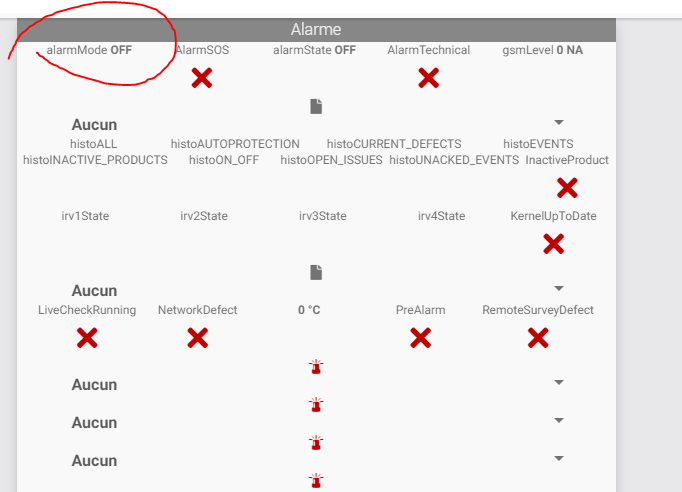Click the Alarme widget title bar

click(316, 30)
